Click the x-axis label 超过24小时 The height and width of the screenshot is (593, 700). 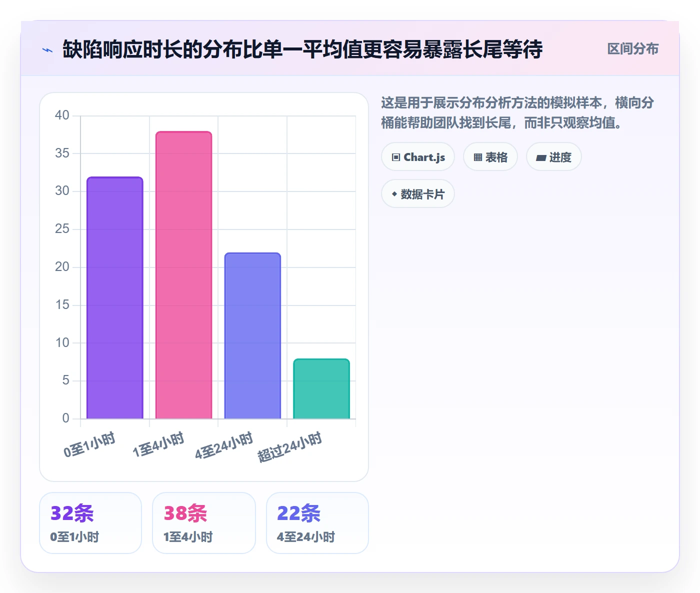tap(289, 447)
